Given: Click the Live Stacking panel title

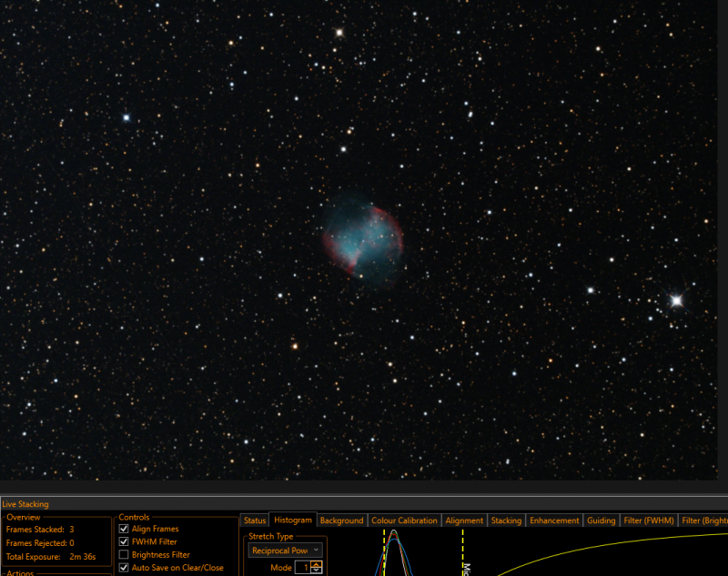Looking at the screenshot, I should tap(25, 504).
